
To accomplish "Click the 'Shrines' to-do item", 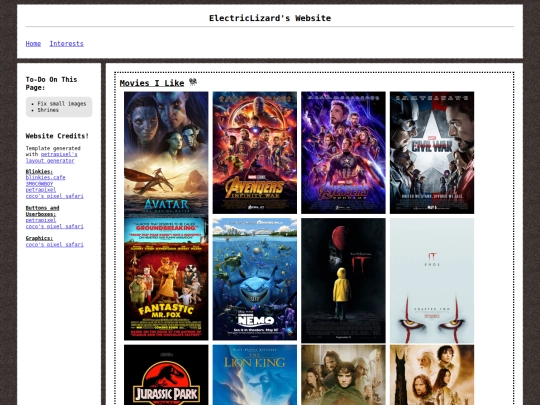I will pyautogui.click(x=48, y=110).
